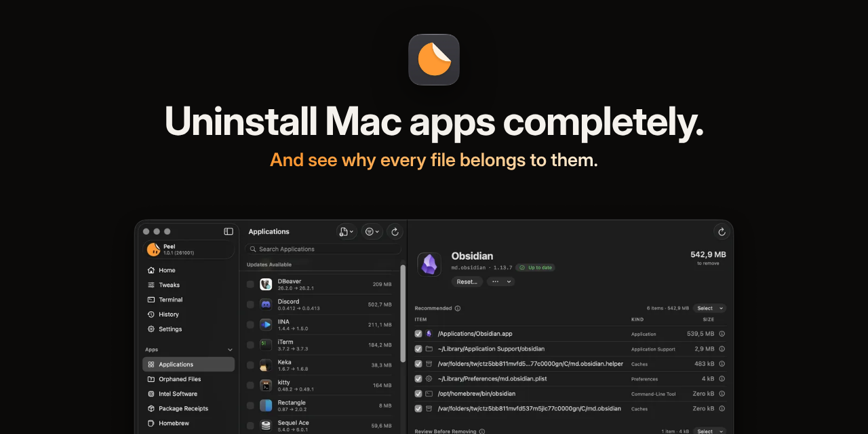This screenshot has width=868, height=434.
Task: Collapse the Apps sidebar section
Action: point(230,350)
